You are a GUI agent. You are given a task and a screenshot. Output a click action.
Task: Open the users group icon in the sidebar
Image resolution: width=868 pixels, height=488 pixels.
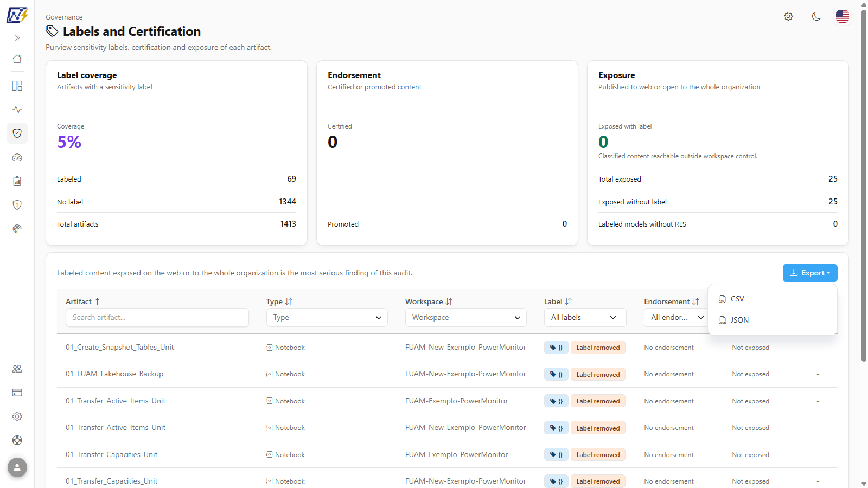click(x=17, y=369)
